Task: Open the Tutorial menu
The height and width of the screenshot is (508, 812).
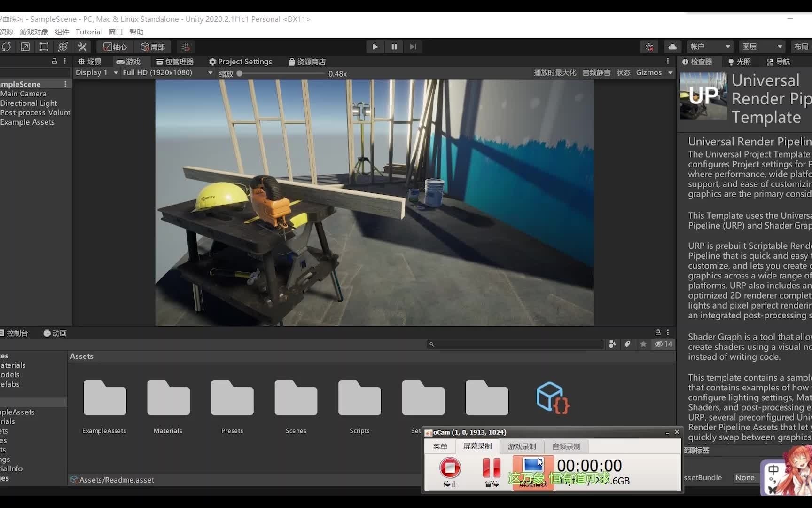Action: 89,32
